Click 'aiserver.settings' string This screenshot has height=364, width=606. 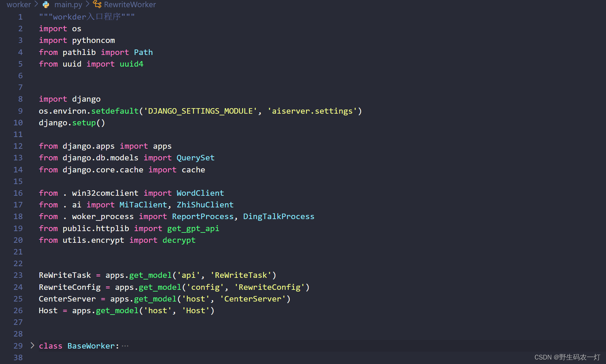coord(312,111)
